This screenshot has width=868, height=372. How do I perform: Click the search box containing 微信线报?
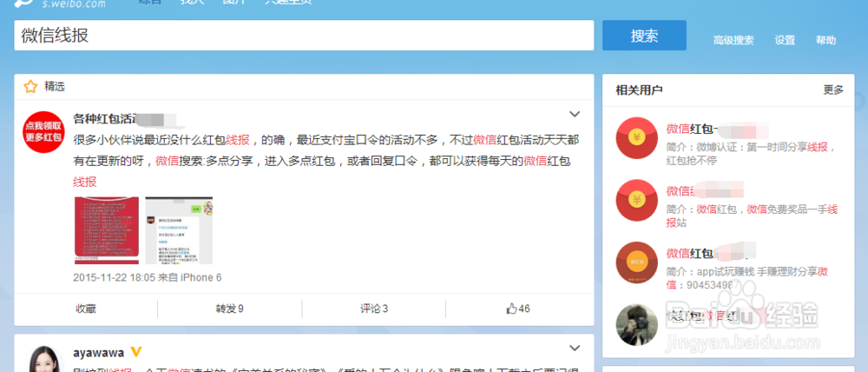(304, 36)
